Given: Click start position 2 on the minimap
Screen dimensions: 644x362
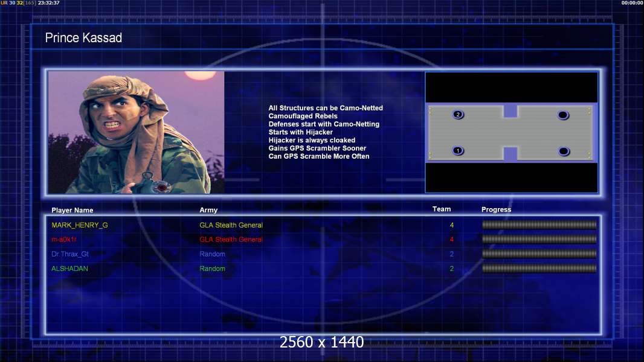Looking at the screenshot, I should click(x=458, y=115).
